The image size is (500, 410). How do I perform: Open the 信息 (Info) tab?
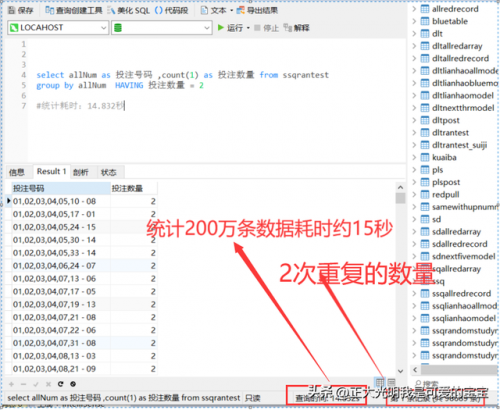[x=17, y=172]
